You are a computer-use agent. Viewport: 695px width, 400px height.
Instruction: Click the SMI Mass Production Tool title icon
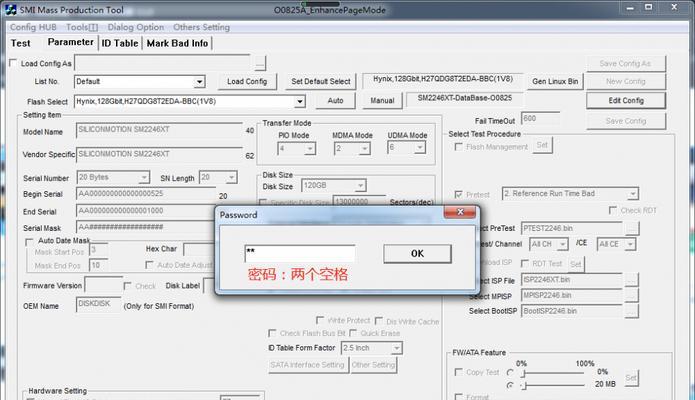click(11, 10)
